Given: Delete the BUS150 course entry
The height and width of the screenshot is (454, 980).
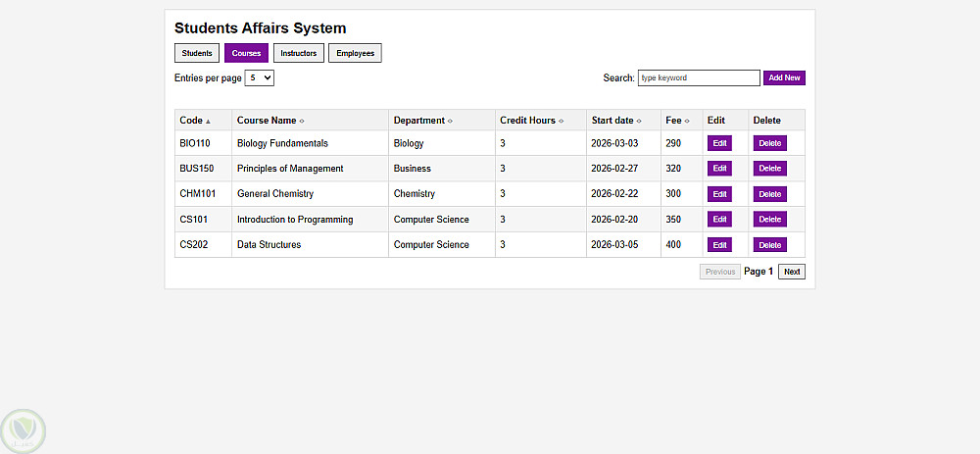Looking at the screenshot, I should click(x=769, y=169).
